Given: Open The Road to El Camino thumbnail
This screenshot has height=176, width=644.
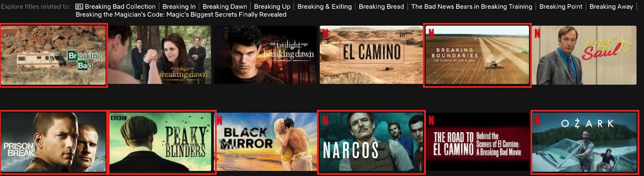Looking at the screenshot, I should pyautogui.click(x=477, y=142).
